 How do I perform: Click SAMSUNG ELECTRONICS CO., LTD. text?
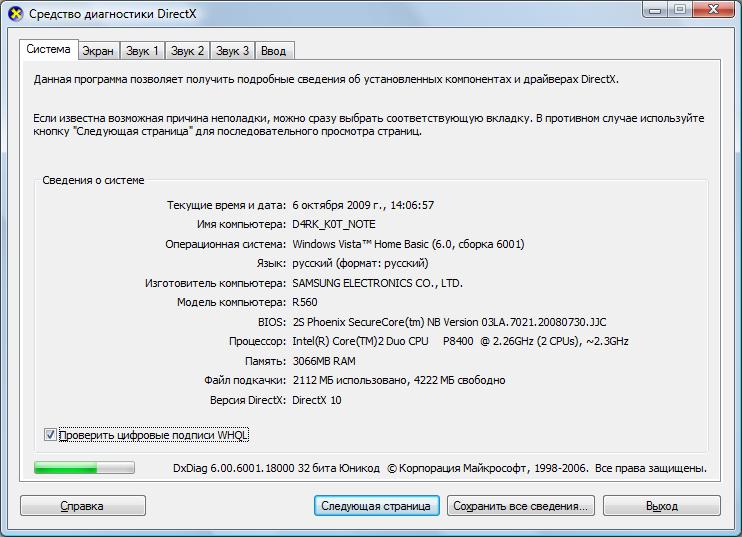pyautogui.click(x=377, y=283)
